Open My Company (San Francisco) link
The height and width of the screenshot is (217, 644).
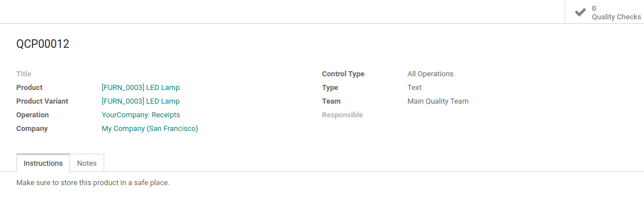[x=150, y=129]
